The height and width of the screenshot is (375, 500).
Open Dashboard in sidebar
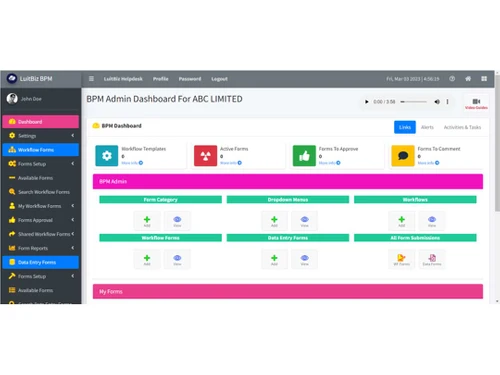[41, 122]
